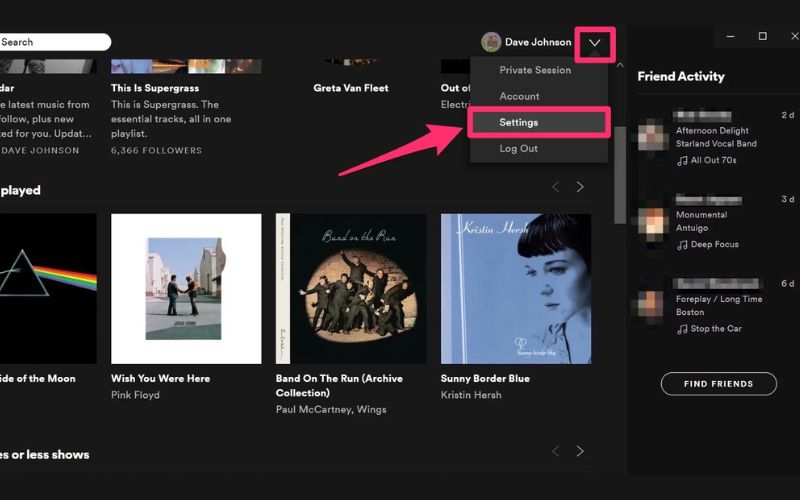
Task: Go to next page of recently played
Action: (580, 187)
